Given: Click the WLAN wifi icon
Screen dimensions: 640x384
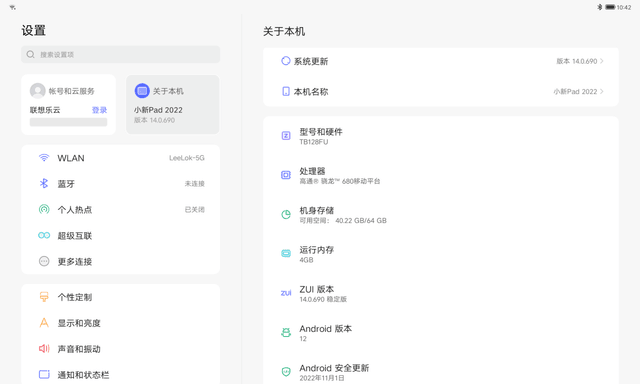Looking at the screenshot, I should (44, 158).
